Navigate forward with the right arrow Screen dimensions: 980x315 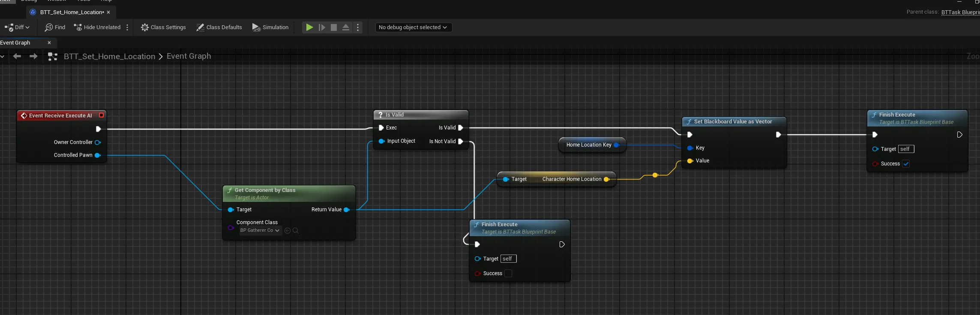tap(33, 56)
